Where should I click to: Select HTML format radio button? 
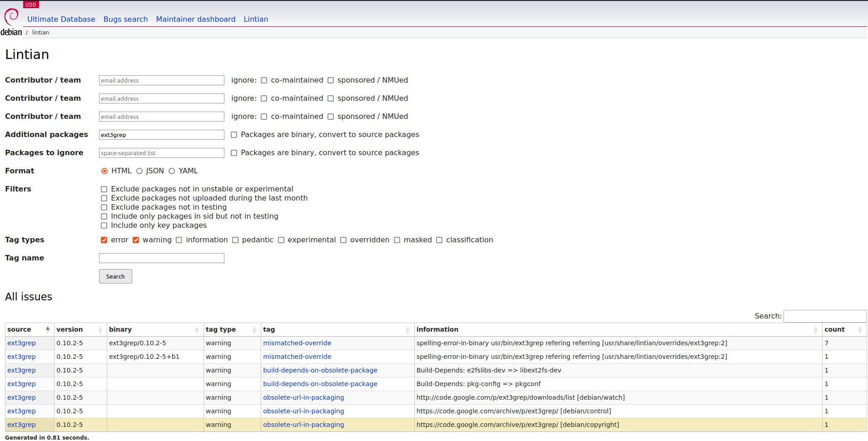[104, 171]
